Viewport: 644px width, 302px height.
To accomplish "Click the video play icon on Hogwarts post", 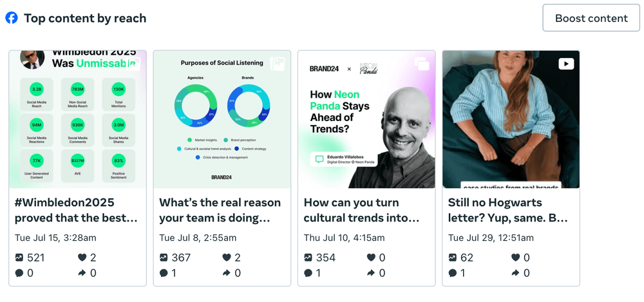I will point(566,64).
